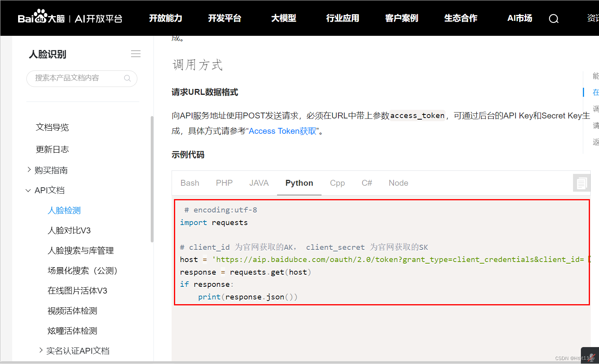Open the Access Token获取 link
The height and width of the screenshot is (364, 599).
pyautogui.click(x=282, y=131)
